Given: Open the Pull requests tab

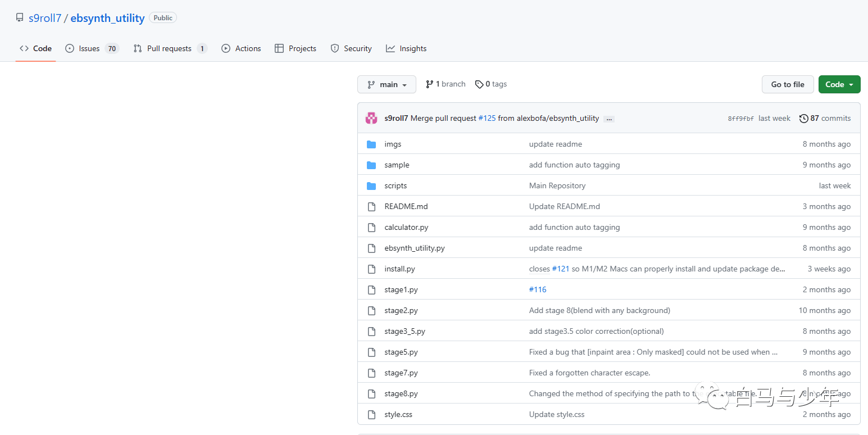Looking at the screenshot, I should [x=170, y=48].
